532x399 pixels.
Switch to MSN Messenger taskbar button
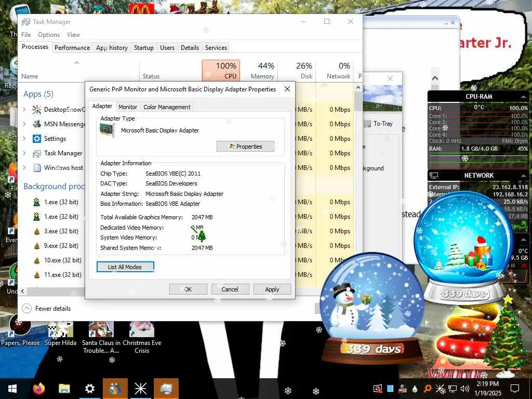click(115, 389)
